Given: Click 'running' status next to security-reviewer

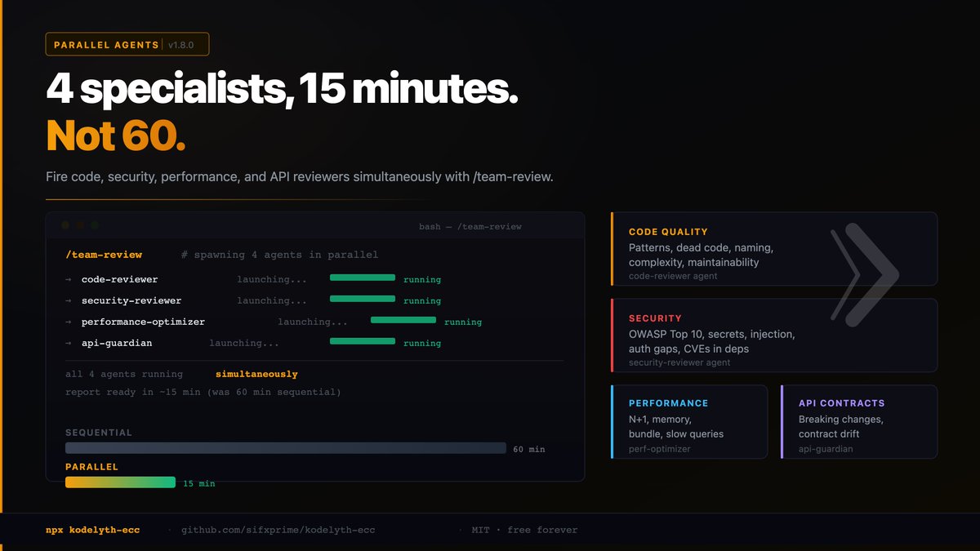Looking at the screenshot, I should 422,300.
